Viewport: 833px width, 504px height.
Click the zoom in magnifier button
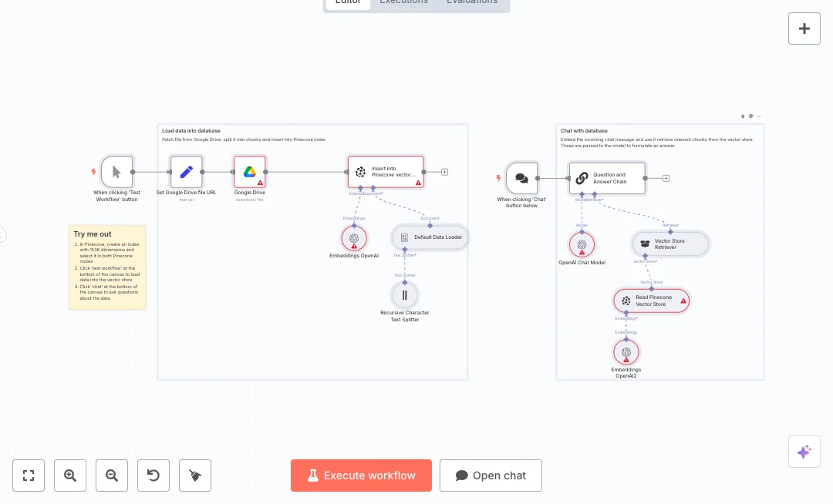pyautogui.click(x=70, y=475)
